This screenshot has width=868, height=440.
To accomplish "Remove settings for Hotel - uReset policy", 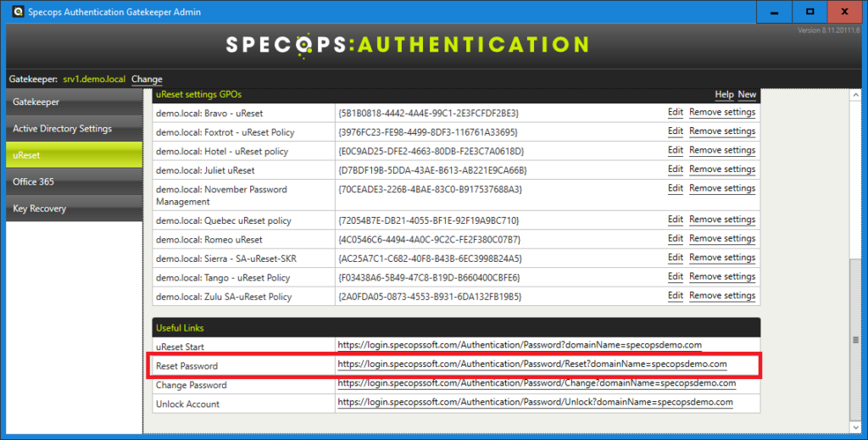I will [x=722, y=150].
